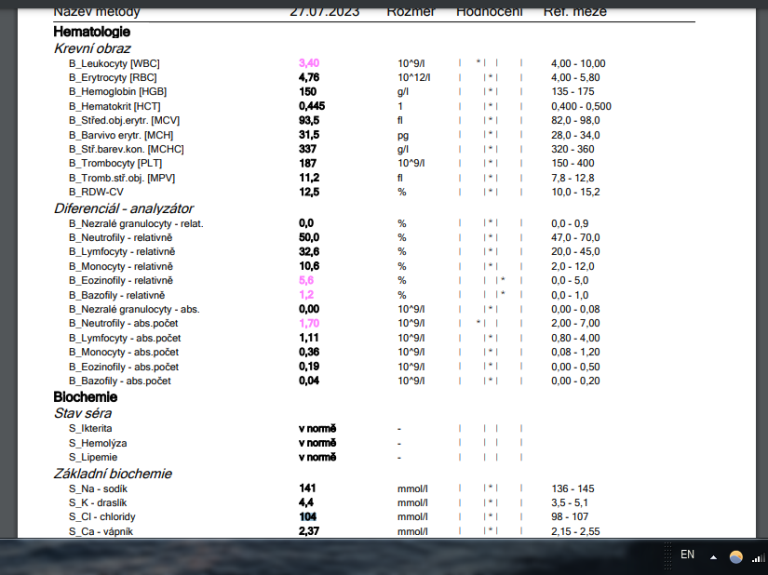This screenshot has height=575, width=768.
Task: Click the neutrophil absolute count 1,70
Action: tap(309, 324)
